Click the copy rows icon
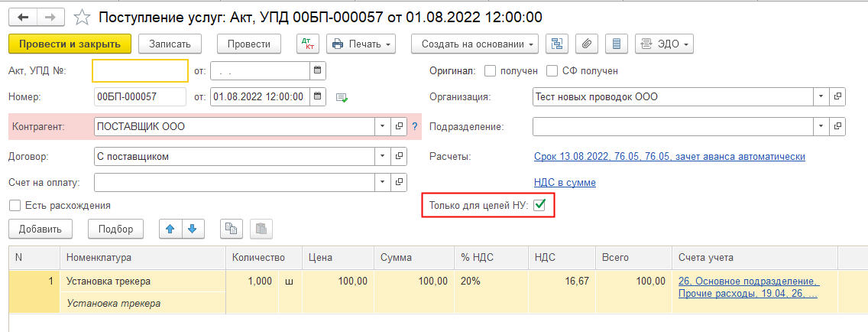 [231, 229]
